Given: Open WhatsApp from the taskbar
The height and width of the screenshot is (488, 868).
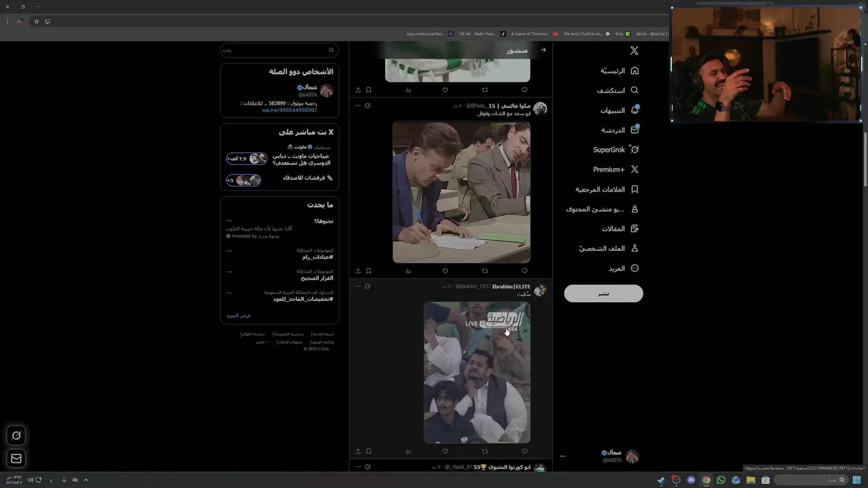Looking at the screenshot, I should coord(721,480).
